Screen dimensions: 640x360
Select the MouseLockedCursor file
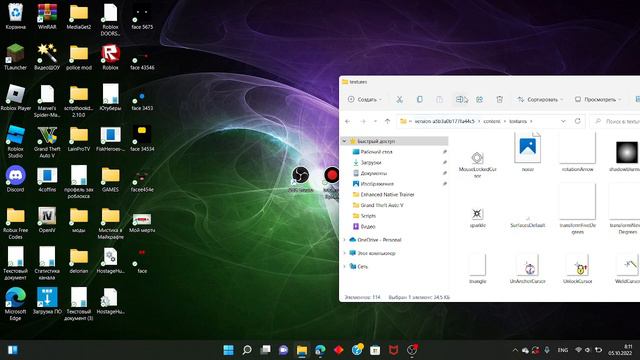tap(477, 163)
